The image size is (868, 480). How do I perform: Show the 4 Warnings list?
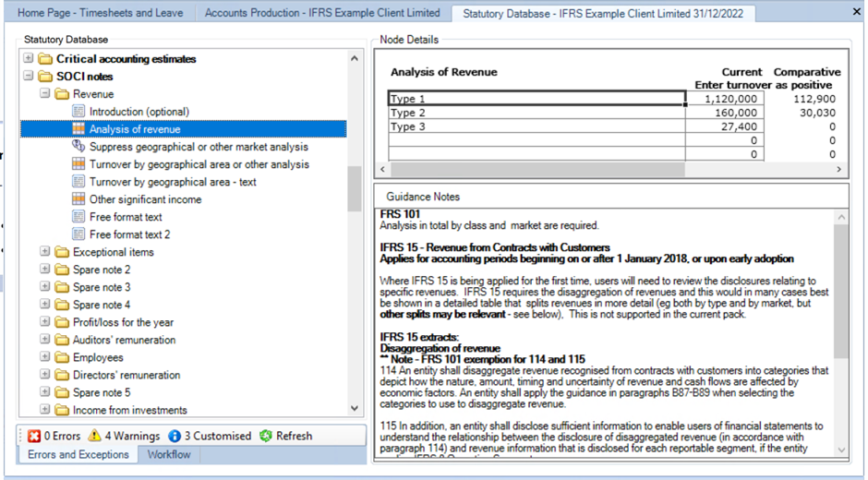click(132, 437)
